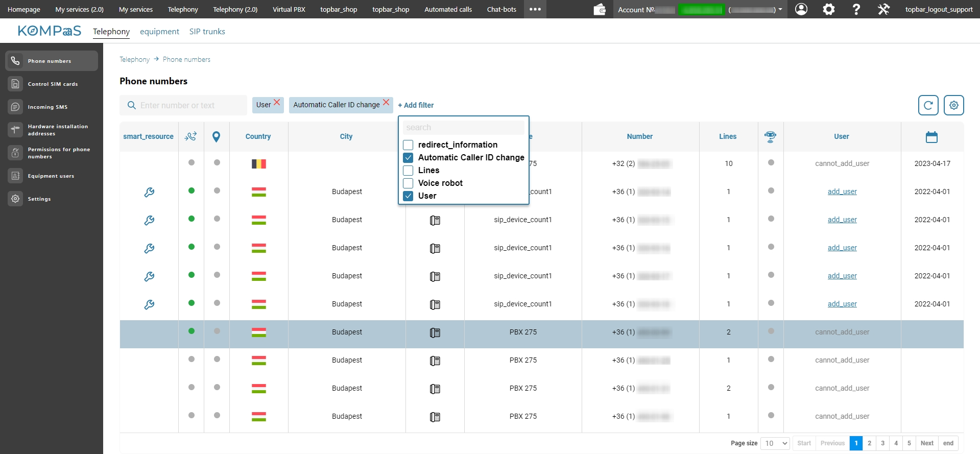Open Automated calls in the top bar

pyautogui.click(x=448, y=9)
